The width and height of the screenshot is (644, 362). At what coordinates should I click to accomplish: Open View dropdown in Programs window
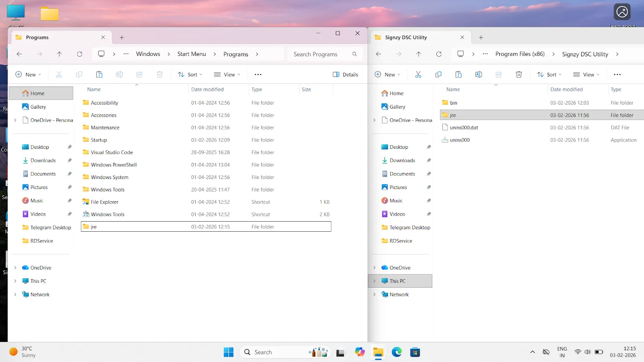click(x=227, y=74)
